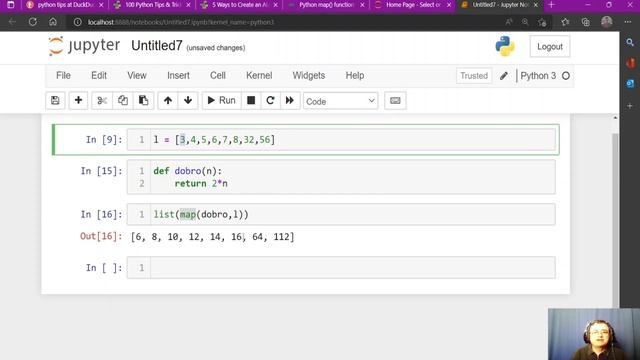Image resolution: width=640 pixels, height=360 pixels.
Task: Open the browser profile avatar
Action: pyautogui.click(x=607, y=22)
